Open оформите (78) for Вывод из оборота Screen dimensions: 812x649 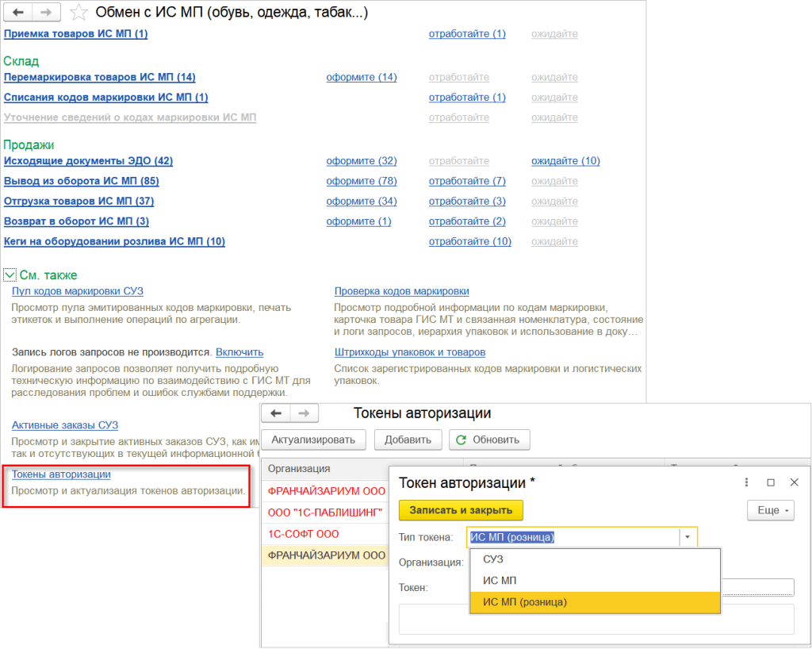click(362, 181)
